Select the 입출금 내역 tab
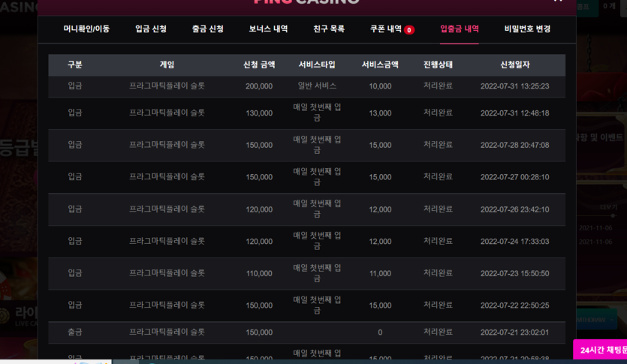 pyautogui.click(x=460, y=29)
